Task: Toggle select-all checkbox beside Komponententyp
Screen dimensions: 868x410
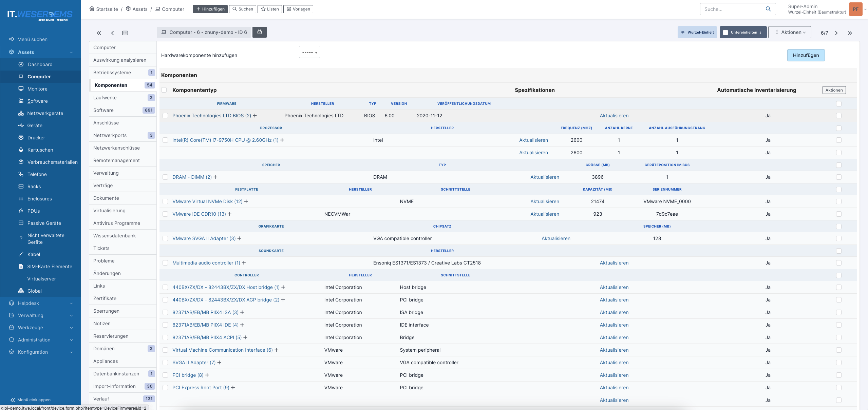Action: click(x=164, y=90)
